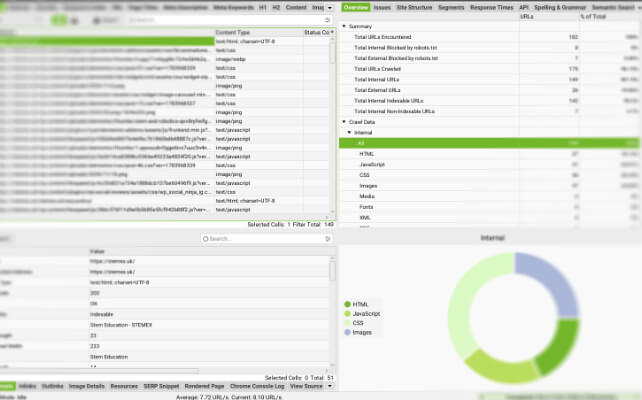Open the Meta Description tab

click(x=185, y=7)
